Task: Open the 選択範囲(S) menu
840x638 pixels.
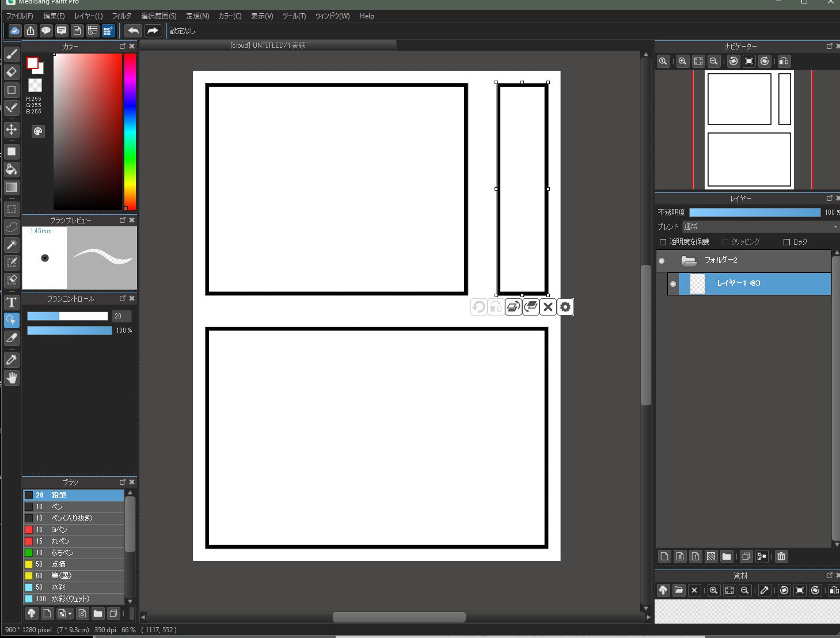Action: [159, 16]
